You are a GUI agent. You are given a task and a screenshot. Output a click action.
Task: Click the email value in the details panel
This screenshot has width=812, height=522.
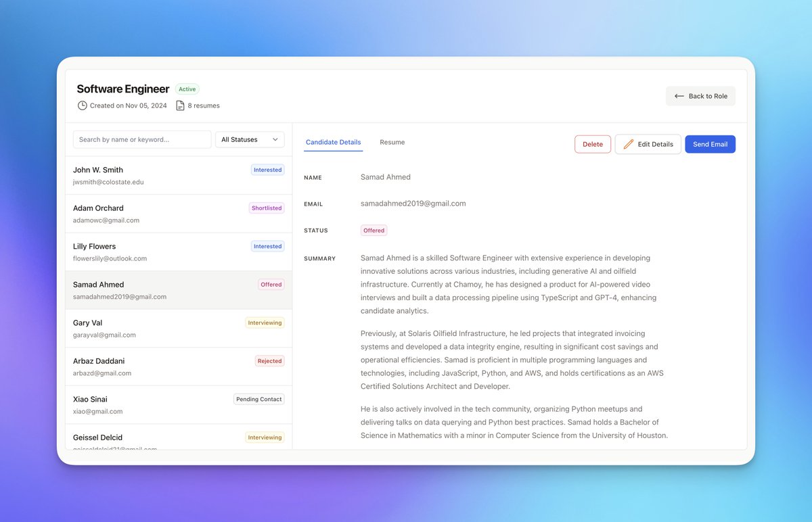413,204
